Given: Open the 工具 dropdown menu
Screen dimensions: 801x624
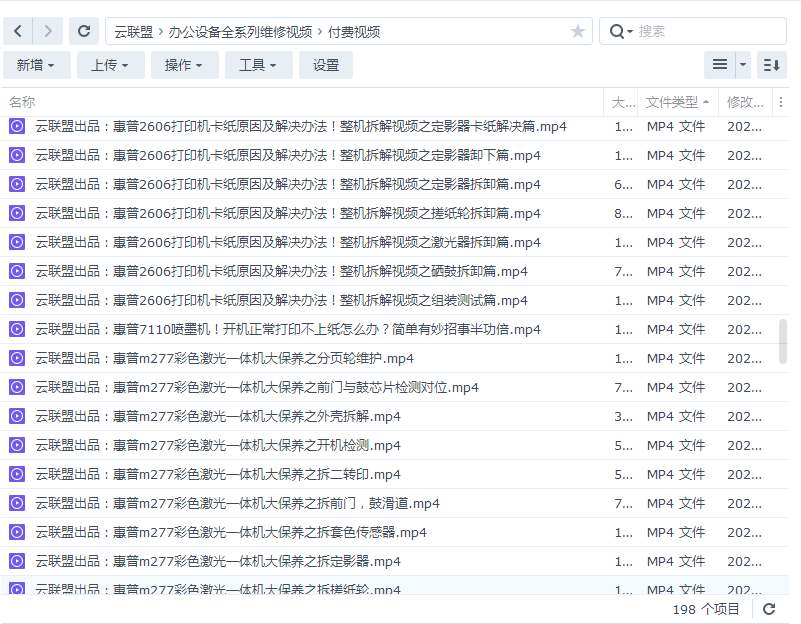Looking at the screenshot, I should pos(258,65).
